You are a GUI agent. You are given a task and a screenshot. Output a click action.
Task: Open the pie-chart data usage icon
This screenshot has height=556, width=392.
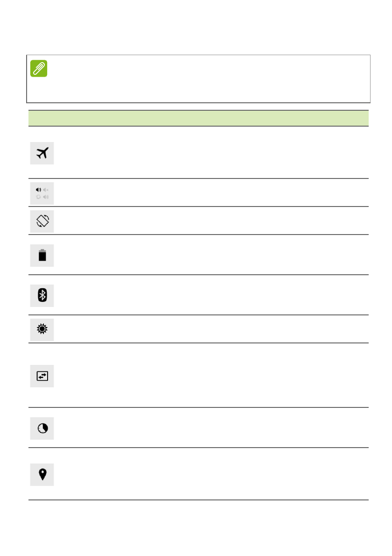click(42, 428)
